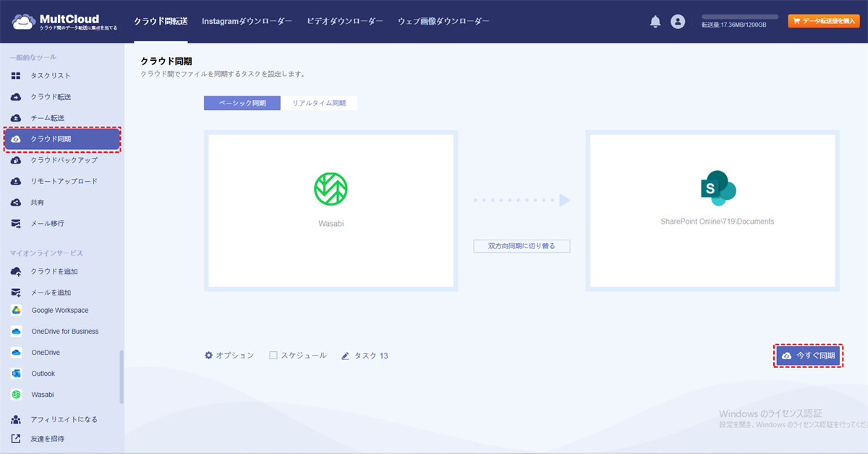Click the Invite Friends icon

click(x=16, y=438)
